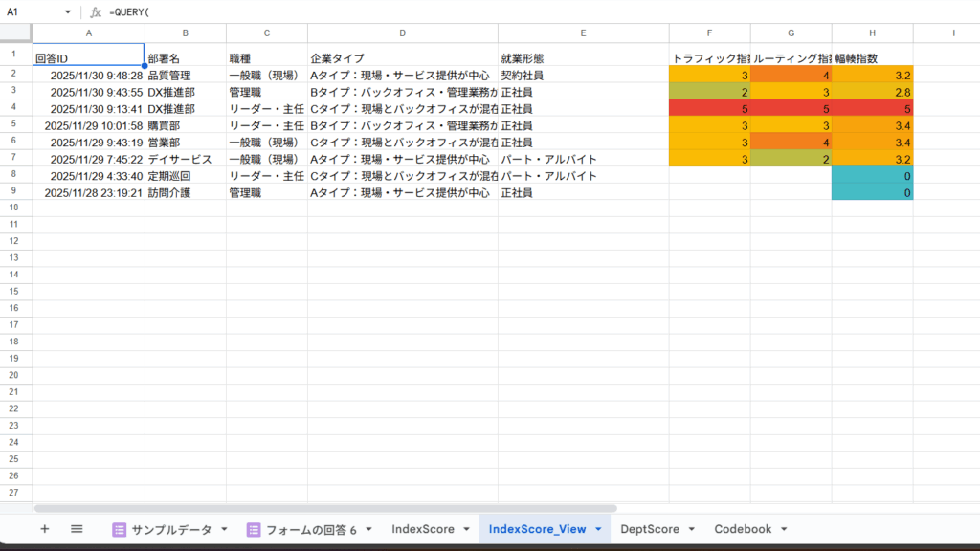Viewport: 980px width, 551px height.
Task: Click the red cell F4 with value 5
Action: coord(709,108)
